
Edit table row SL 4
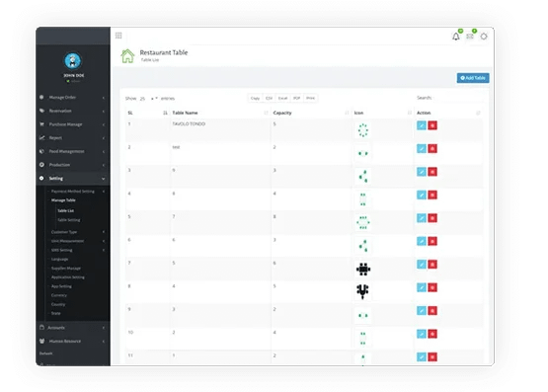[422, 195]
